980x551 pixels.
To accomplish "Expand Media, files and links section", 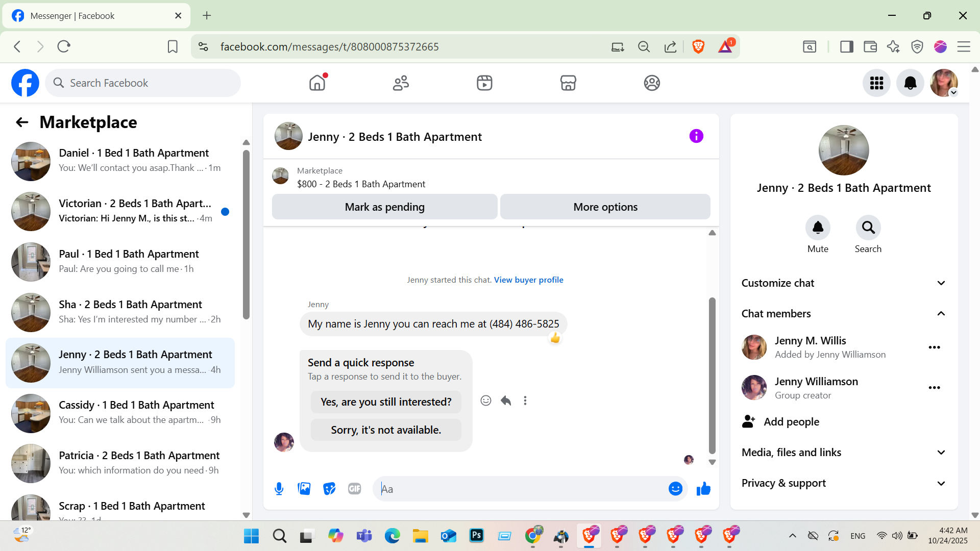I will pos(844,453).
